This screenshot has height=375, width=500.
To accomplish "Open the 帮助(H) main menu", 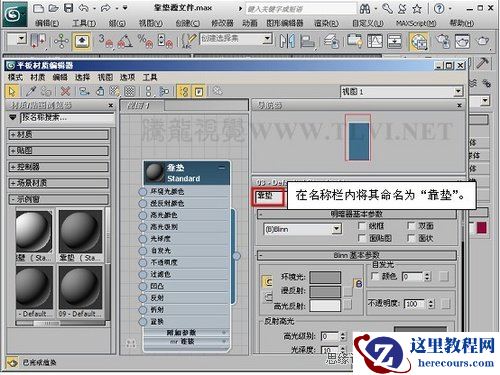I will 462,23.
